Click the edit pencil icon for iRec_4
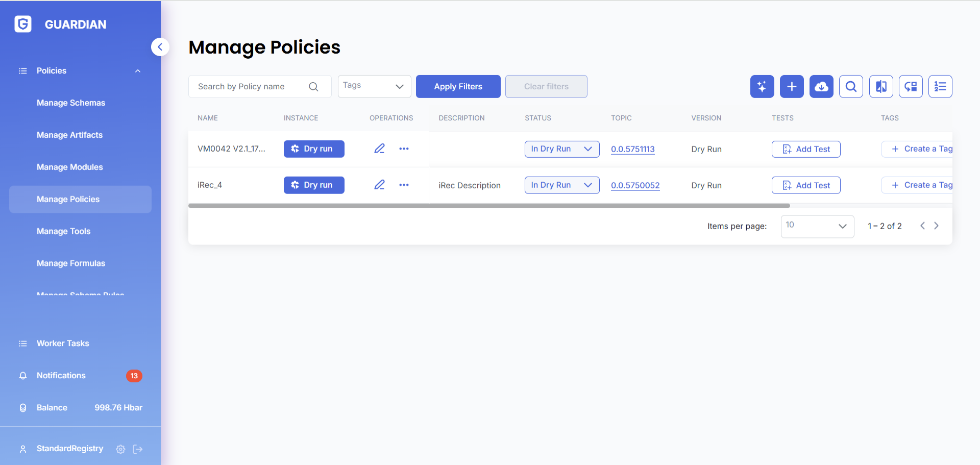The width and height of the screenshot is (980, 465). (x=379, y=185)
